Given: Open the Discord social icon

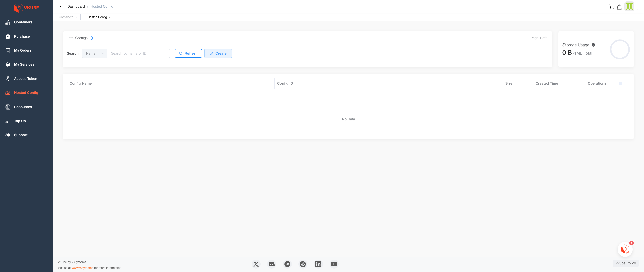Looking at the screenshot, I should (272, 264).
